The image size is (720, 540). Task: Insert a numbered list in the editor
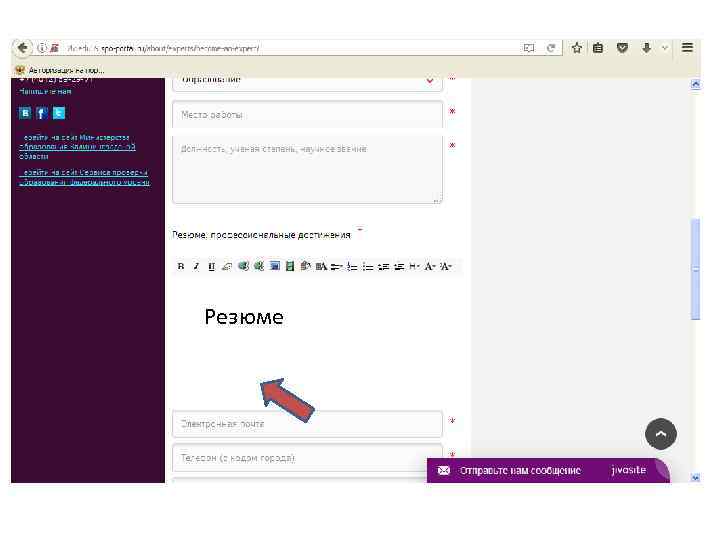coord(352,266)
